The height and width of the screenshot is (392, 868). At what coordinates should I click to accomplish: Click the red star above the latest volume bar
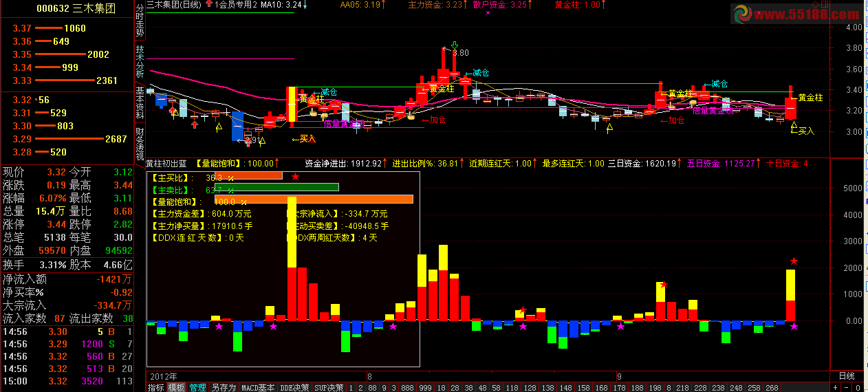pyautogui.click(x=794, y=261)
